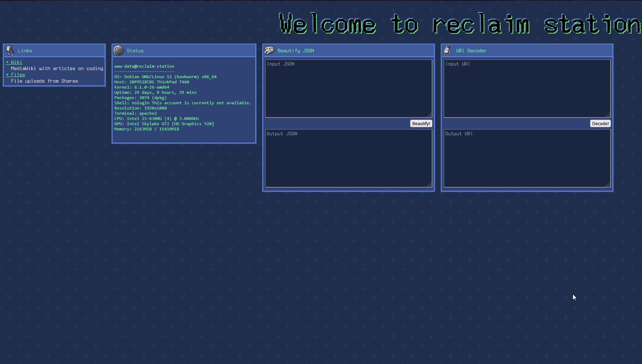This screenshot has width=642, height=364.
Task: Focus the Output JSON text area
Action: (349, 158)
